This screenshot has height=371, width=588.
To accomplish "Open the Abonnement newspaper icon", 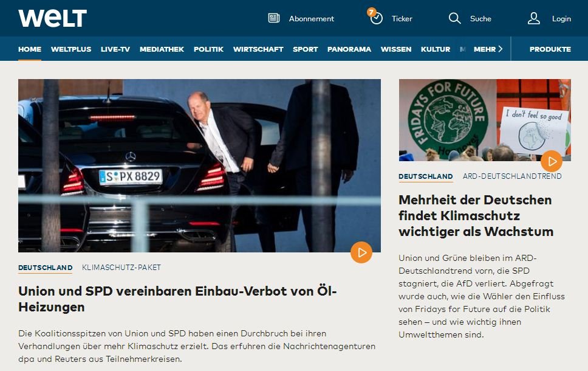I will [274, 18].
